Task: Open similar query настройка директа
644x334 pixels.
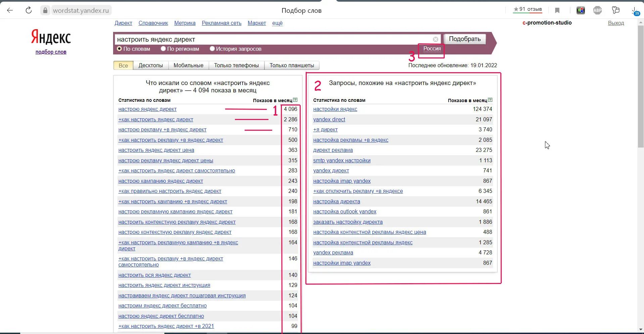Action: [336, 202]
